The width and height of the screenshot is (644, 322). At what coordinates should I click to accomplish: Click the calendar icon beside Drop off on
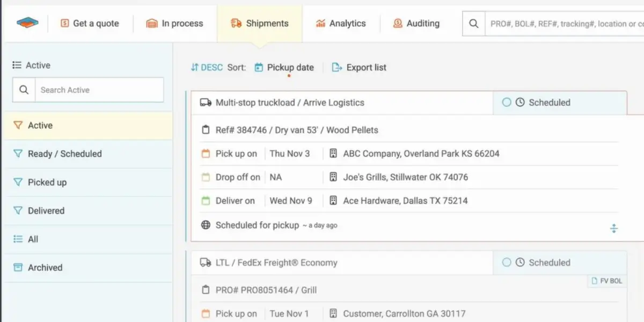pyautogui.click(x=206, y=177)
